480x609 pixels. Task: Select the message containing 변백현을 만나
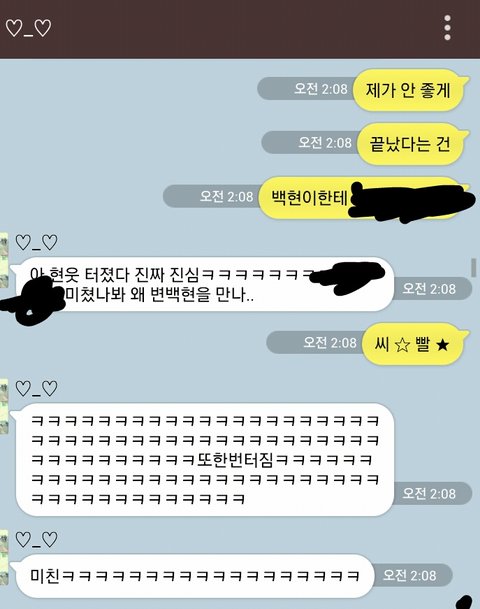tap(202, 284)
